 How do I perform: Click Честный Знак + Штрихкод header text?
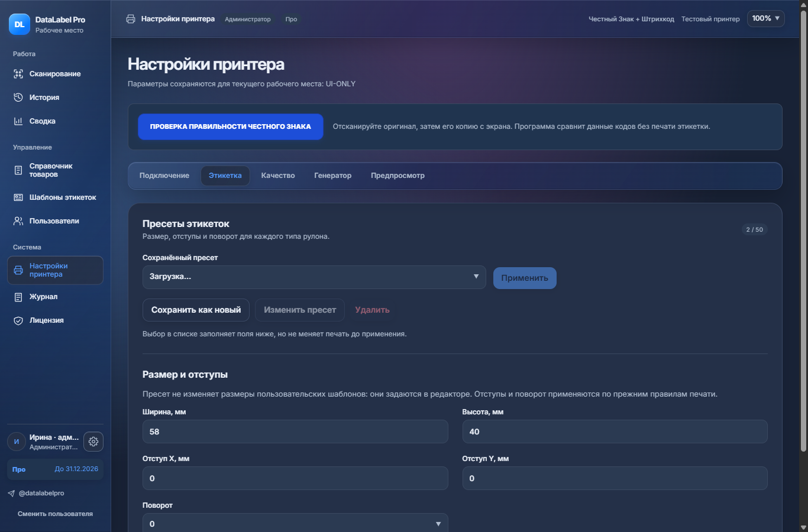(631, 19)
